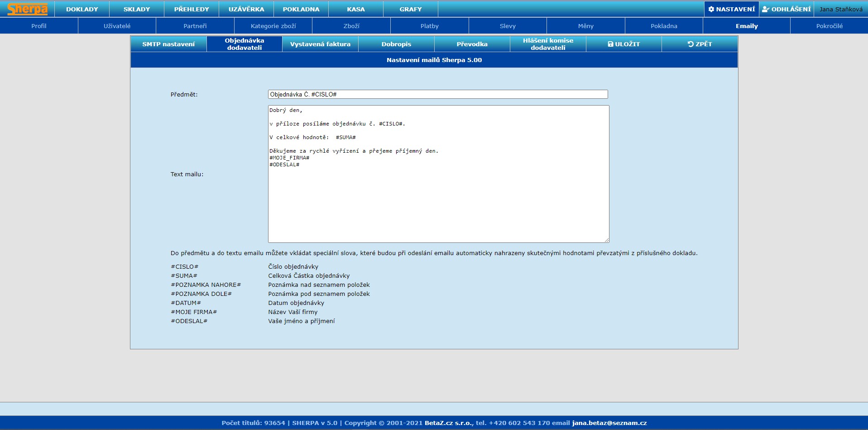Viewport: 868px width, 430px height.
Task: Open Kategorie zboží settings section
Action: tap(273, 26)
